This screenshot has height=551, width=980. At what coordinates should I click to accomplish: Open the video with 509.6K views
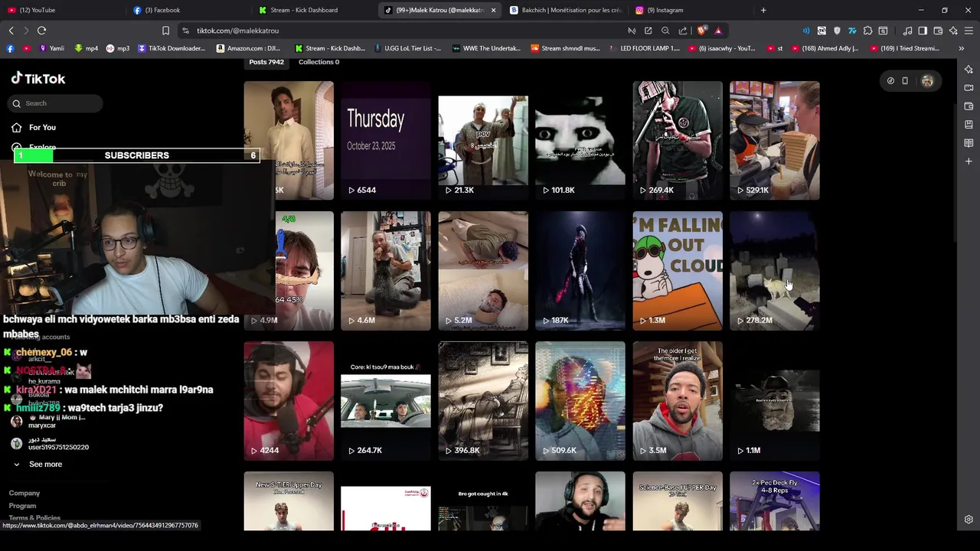point(580,401)
